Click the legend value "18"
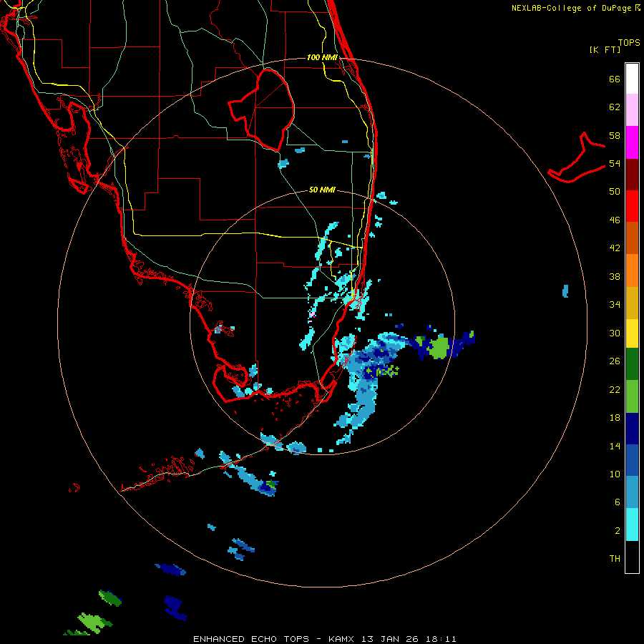The image size is (644, 644). pyautogui.click(x=615, y=418)
